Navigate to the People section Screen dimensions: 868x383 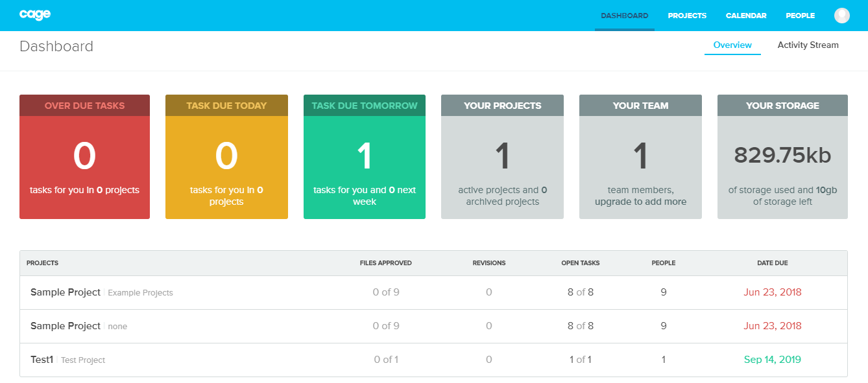pos(800,15)
